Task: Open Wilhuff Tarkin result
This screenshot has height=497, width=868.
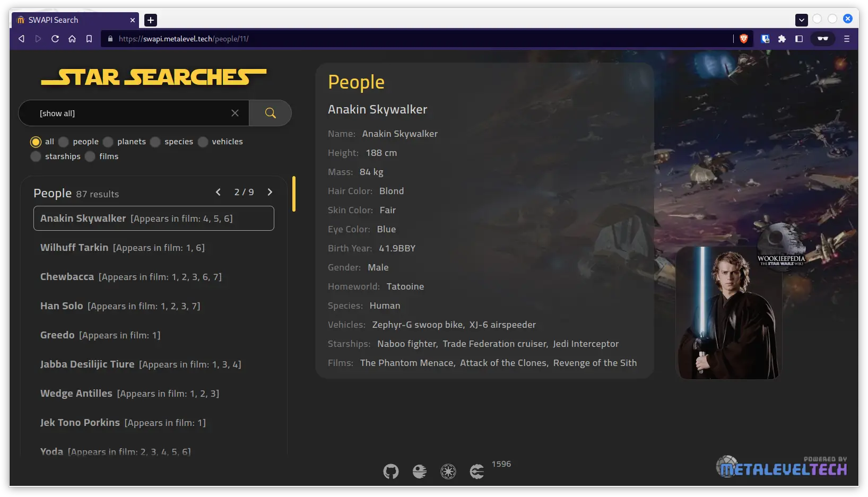Action: tap(154, 248)
